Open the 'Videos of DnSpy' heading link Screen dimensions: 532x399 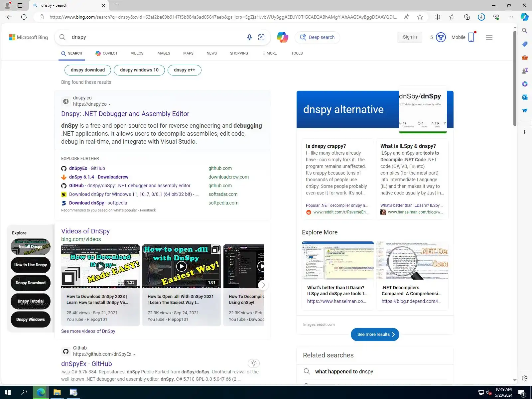[x=85, y=231]
